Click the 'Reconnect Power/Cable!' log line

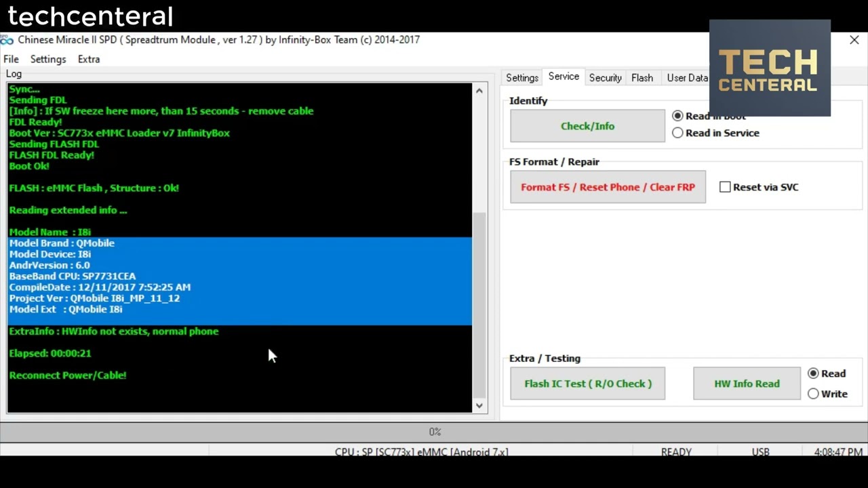point(68,375)
